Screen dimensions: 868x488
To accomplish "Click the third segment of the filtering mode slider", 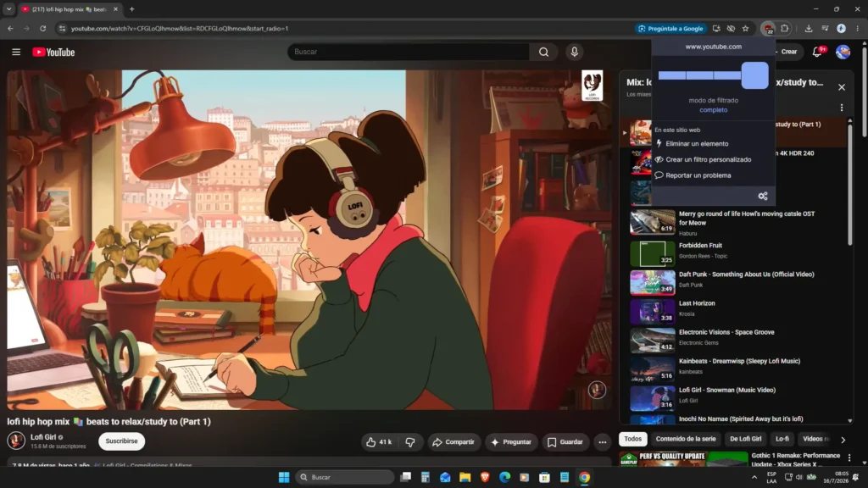I will pyautogui.click(x=726, y=75).
